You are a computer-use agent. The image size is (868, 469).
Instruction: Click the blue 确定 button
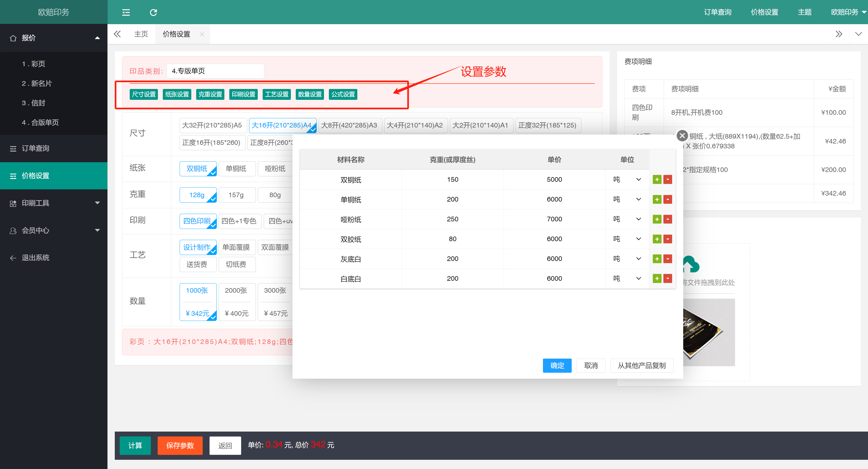[557, 365]
